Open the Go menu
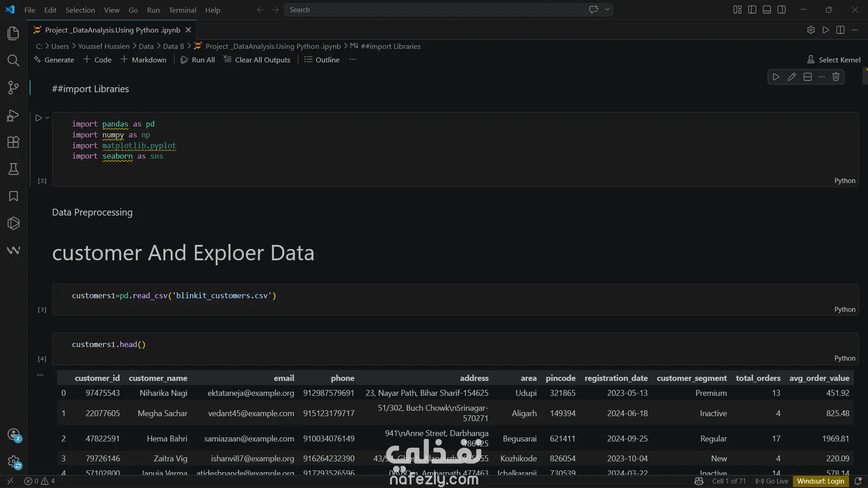The width and height of the screenshot is (868, 488). 133,10
